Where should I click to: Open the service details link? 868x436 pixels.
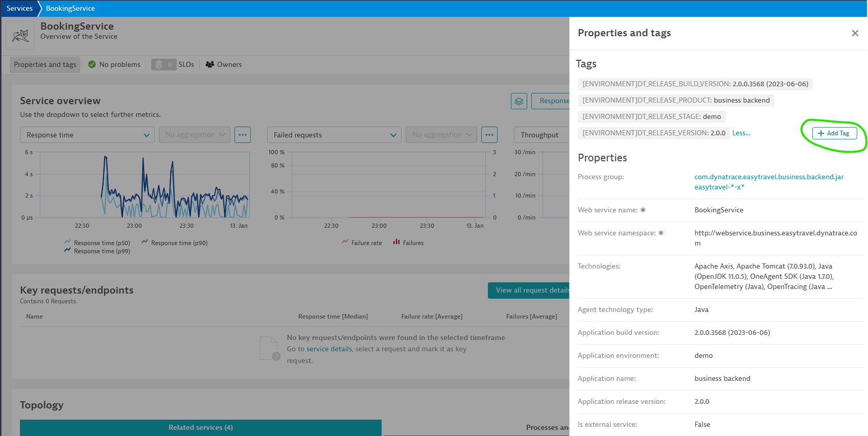pos(329,349)
